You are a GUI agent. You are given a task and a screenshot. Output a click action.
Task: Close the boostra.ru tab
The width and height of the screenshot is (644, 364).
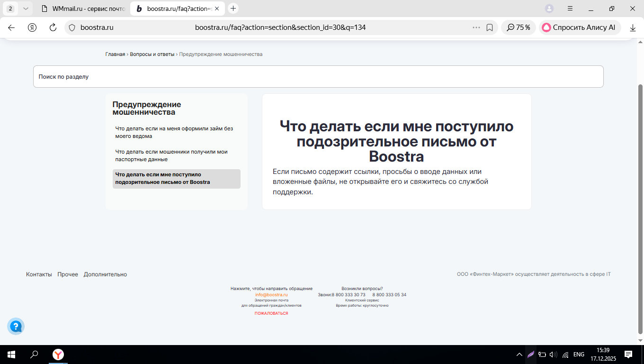pyautogui.click(x=217, y=9)
